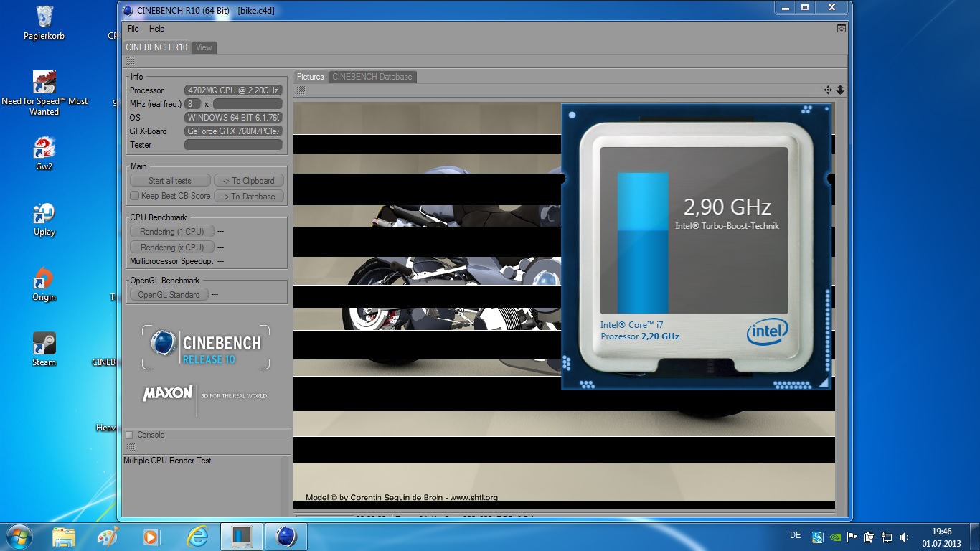Open Paint from the taskbar

tap(108, 537)
